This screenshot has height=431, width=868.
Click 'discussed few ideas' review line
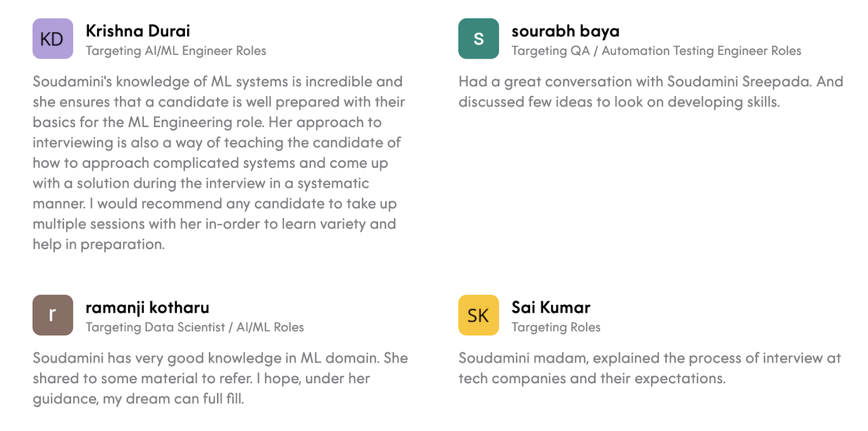(x=618, y=102)
